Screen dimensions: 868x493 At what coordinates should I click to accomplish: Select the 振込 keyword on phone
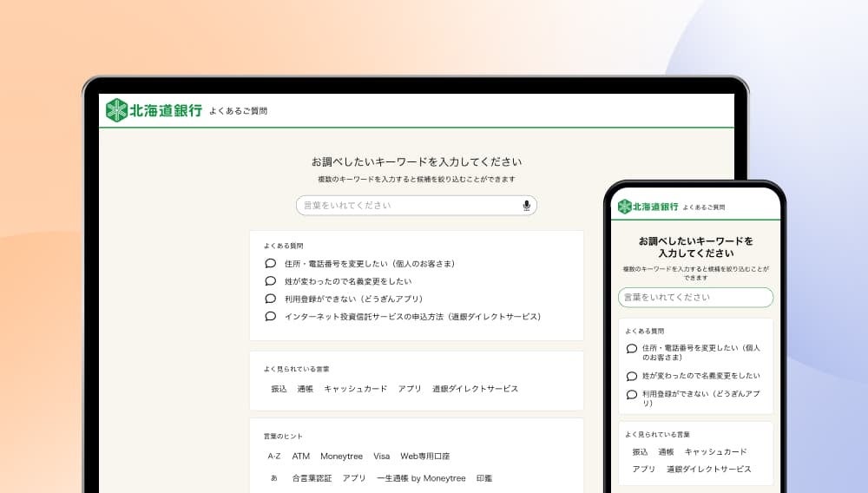click(x=640, y=452)
